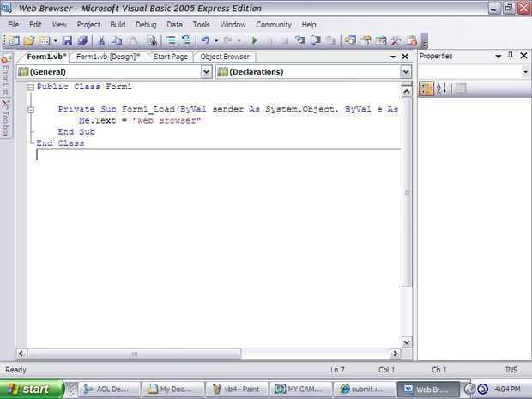Switch to vb4 - Paint in the taskbar

tap(237, 390)
